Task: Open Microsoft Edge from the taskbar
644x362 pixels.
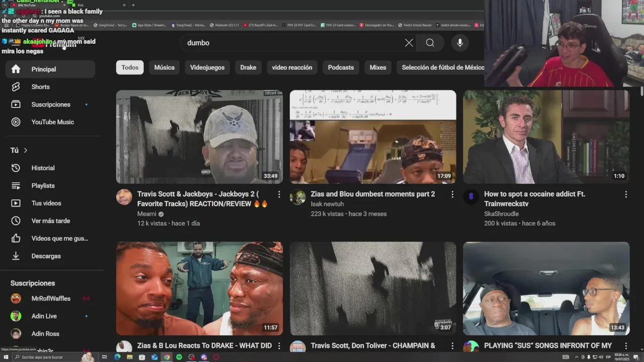Action: coord(117,357)
